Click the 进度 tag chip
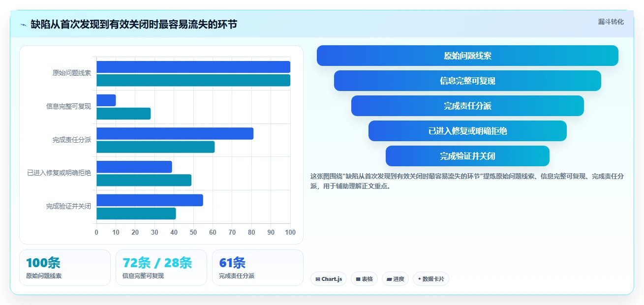Viewport: 644px width, 305px height. (x=395, y=279)
